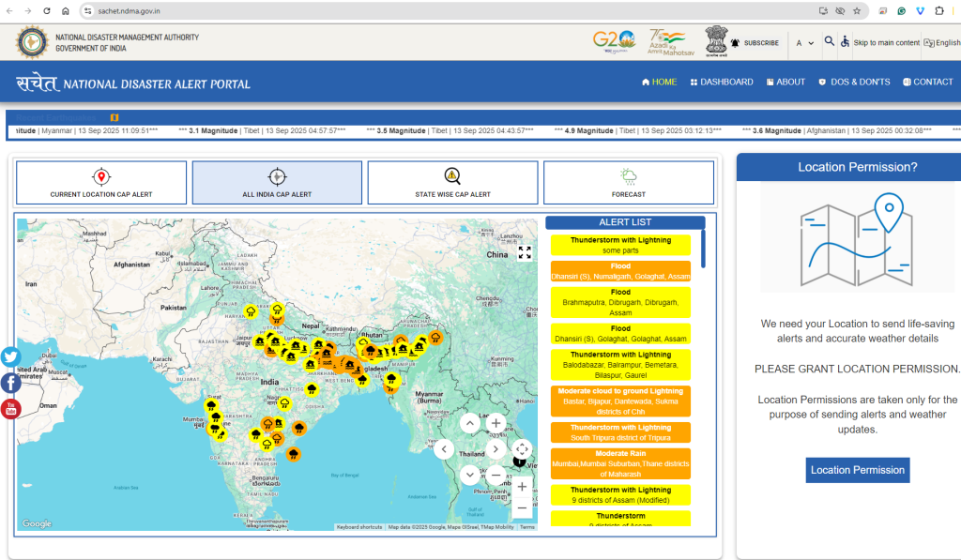961x560 pixels.
Task: Select the State Wise CAP Alert tab
Action: click(x=453, y=183)
